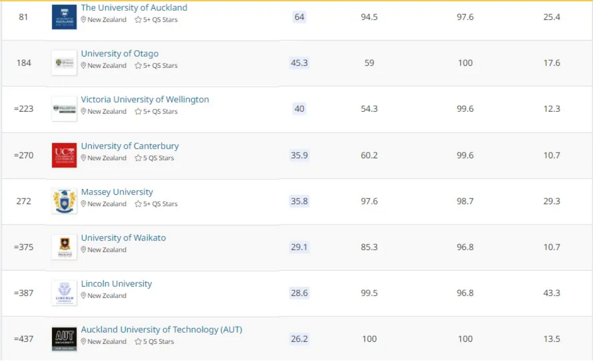Click the 25.4 value in Auckland row
Viewport: 593px width, 364px height.
(551, 17)
